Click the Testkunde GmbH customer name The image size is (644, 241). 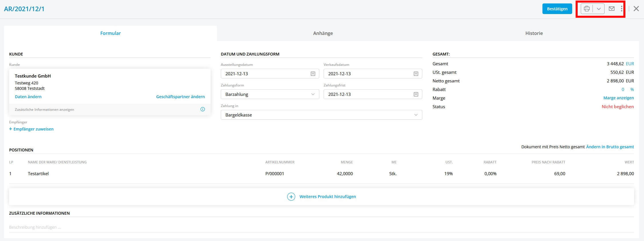pyautogui.click(x=33, y=76)
